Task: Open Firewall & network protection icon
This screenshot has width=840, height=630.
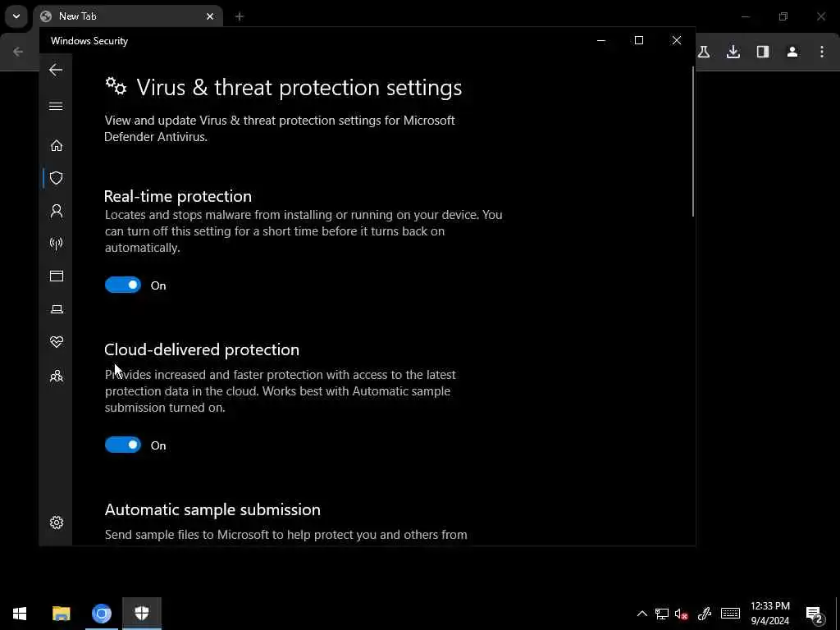Action: coord(57,244)
